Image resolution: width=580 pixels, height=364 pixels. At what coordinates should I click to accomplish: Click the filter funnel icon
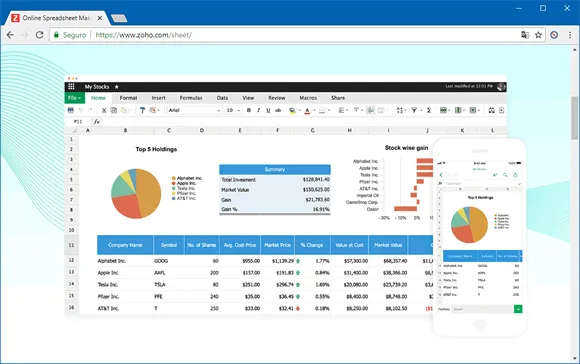pos(414,110)
